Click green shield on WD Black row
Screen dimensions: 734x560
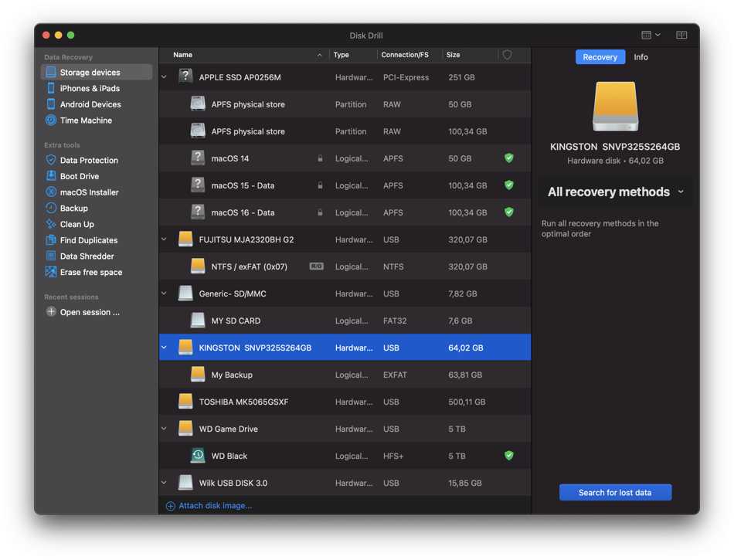[509, 456]
